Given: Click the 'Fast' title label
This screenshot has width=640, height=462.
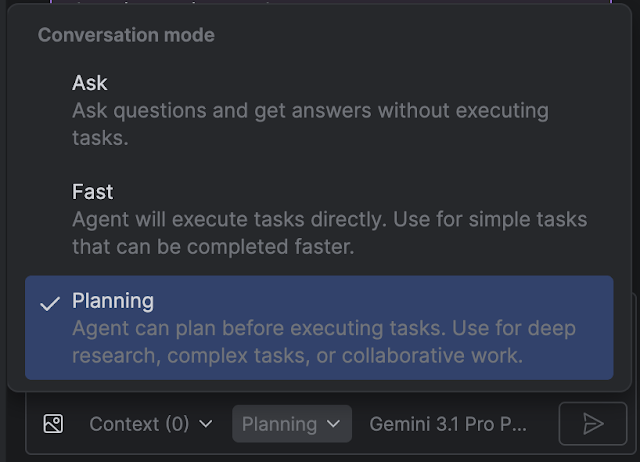Looking at the screenshot, I should tap(93, 191).
